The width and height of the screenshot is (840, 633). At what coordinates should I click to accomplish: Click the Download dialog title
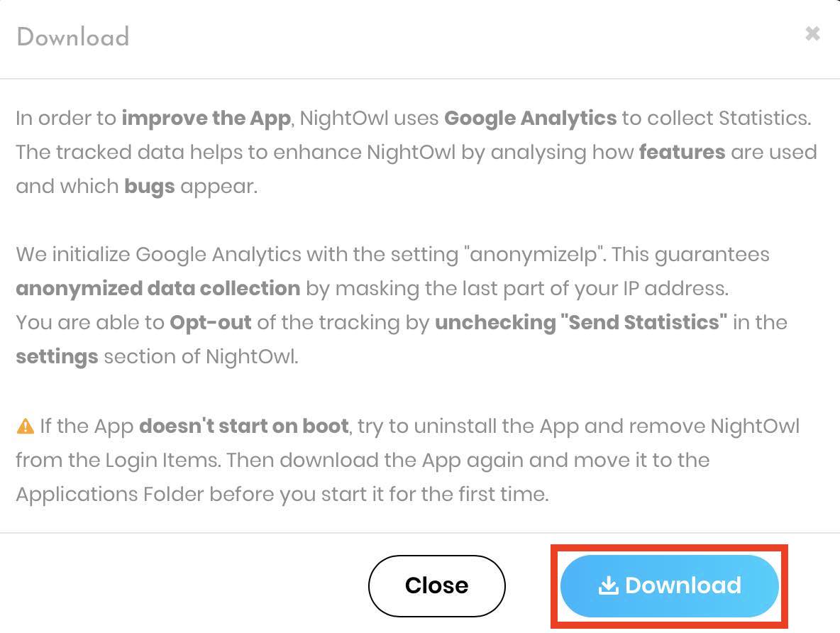pyautogui.click(x=73, y=37)
